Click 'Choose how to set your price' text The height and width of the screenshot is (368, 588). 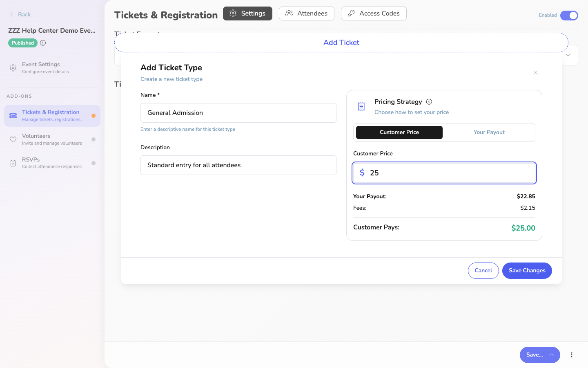(x=412, y=112)
